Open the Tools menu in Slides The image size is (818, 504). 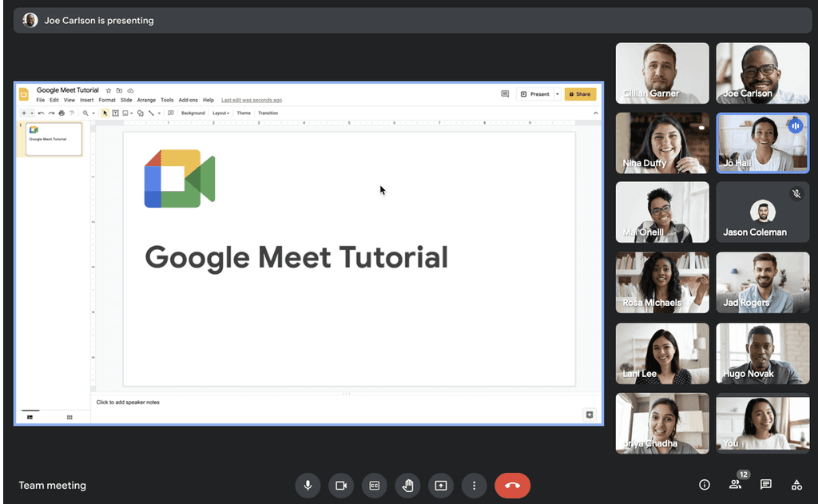167,101
